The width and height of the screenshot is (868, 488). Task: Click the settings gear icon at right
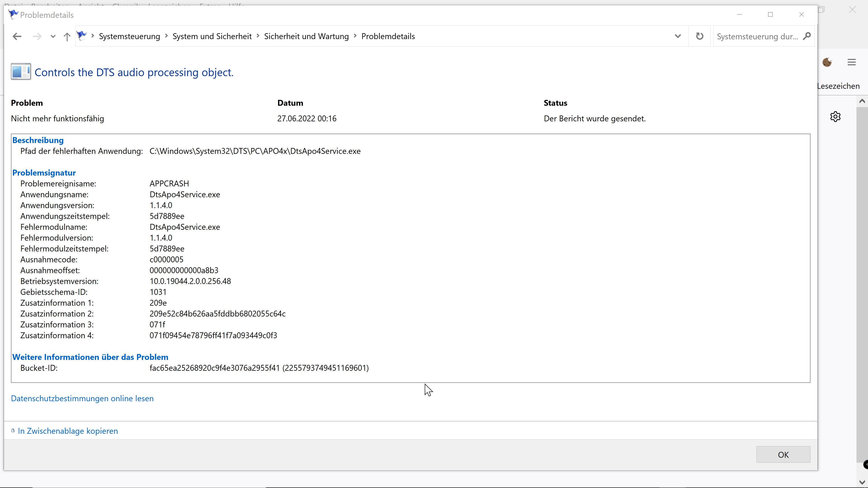coord(835,117)
